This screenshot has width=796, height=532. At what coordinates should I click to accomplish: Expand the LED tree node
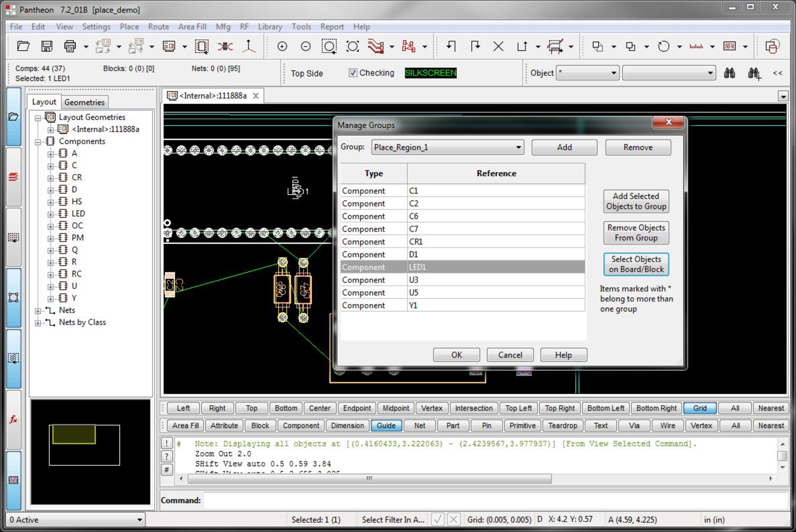coord(51,214)
